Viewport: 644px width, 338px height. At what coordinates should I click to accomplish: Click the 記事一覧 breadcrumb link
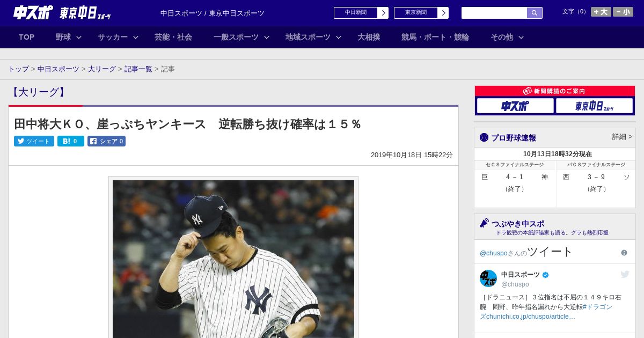tap(138, 69)
